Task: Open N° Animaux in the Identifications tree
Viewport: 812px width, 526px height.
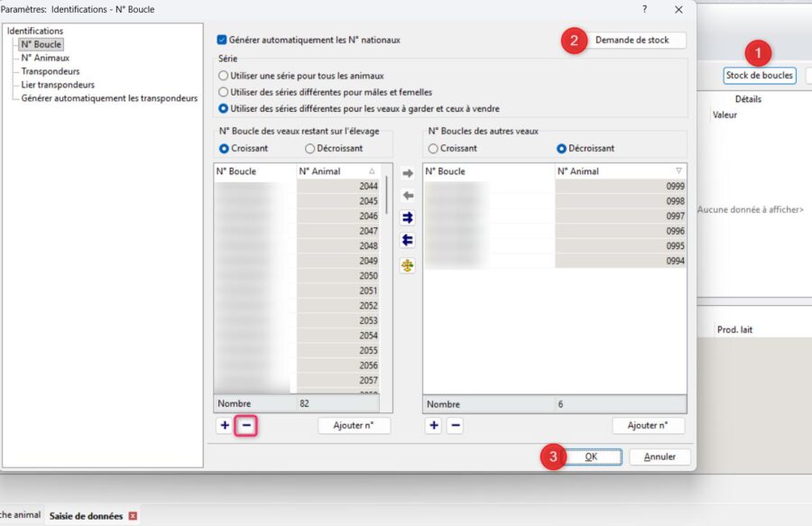Action: coord(45,58)
